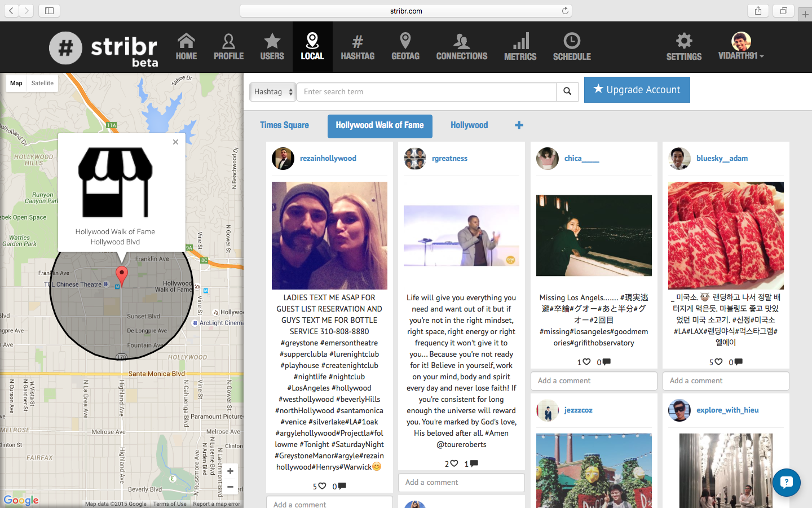
Task: Open rgreatness's speaker photo
Action: (x=461, y=235)
